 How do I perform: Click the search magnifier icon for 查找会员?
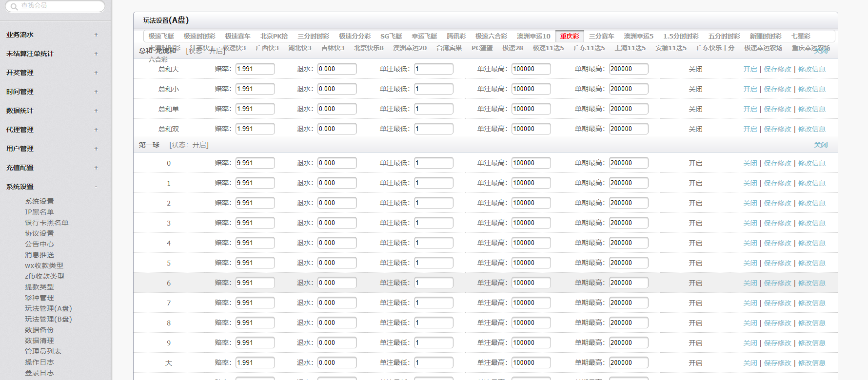[14, 6]
